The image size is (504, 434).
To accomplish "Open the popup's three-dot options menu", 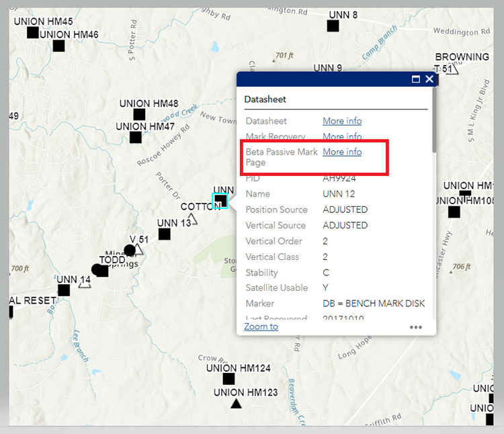I will coord(416,327).
